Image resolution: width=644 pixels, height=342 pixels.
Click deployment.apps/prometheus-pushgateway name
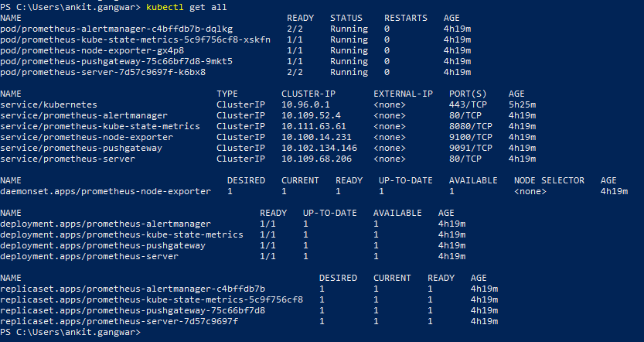(103, 245)
